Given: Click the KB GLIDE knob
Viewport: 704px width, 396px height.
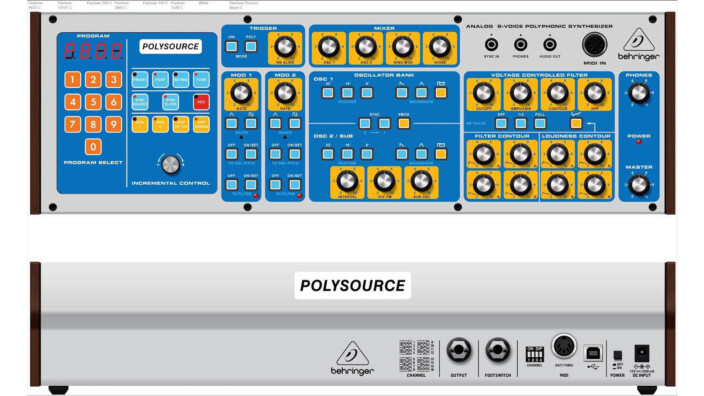Looking at the screenshot, I should 285,46.
